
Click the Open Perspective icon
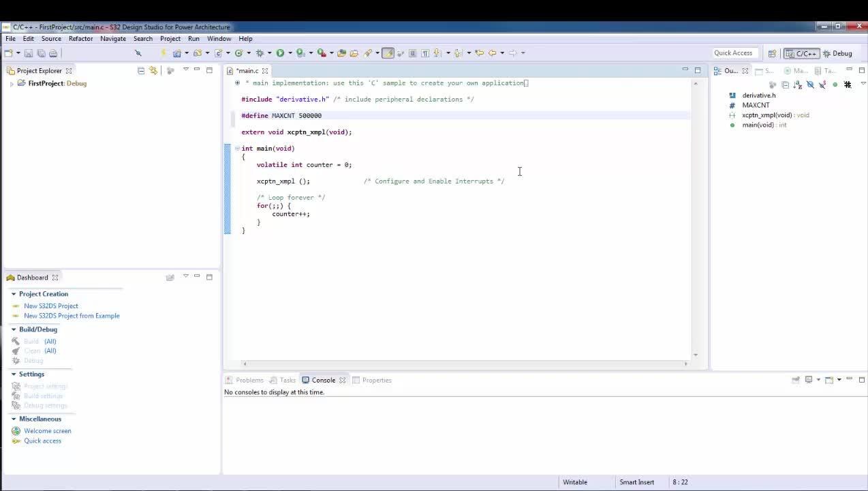pos(772,53)
